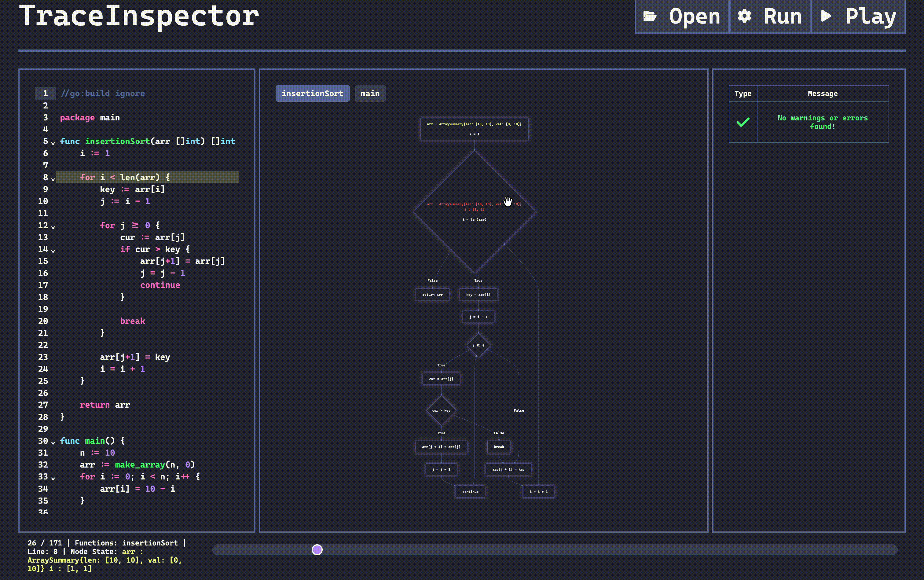Collapse the fold arrow at line 8

coord(53,179)
